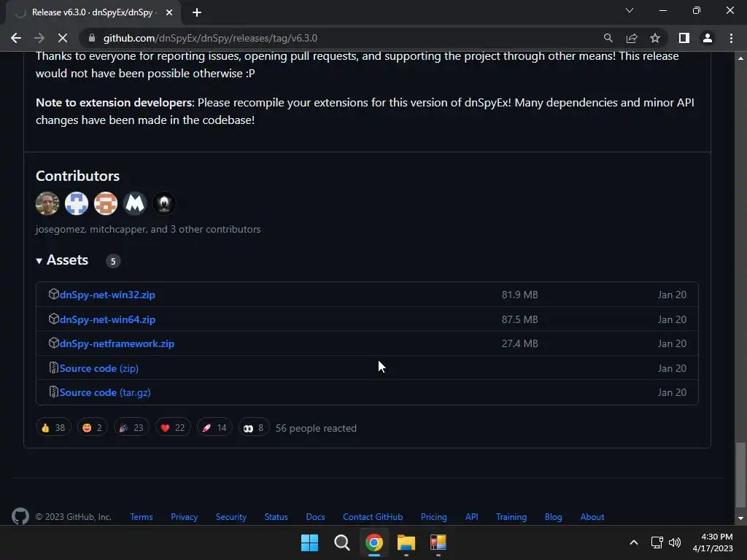
Task: Open Windows taskbar search
Action: coord(341,542)
